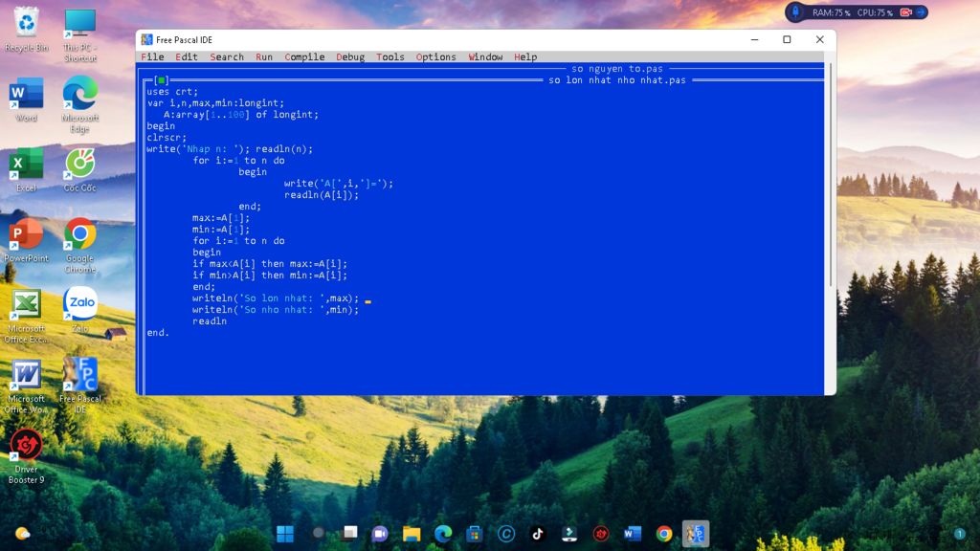
Task: Open the weather widget on the taskbar
Action: (23, 534)
